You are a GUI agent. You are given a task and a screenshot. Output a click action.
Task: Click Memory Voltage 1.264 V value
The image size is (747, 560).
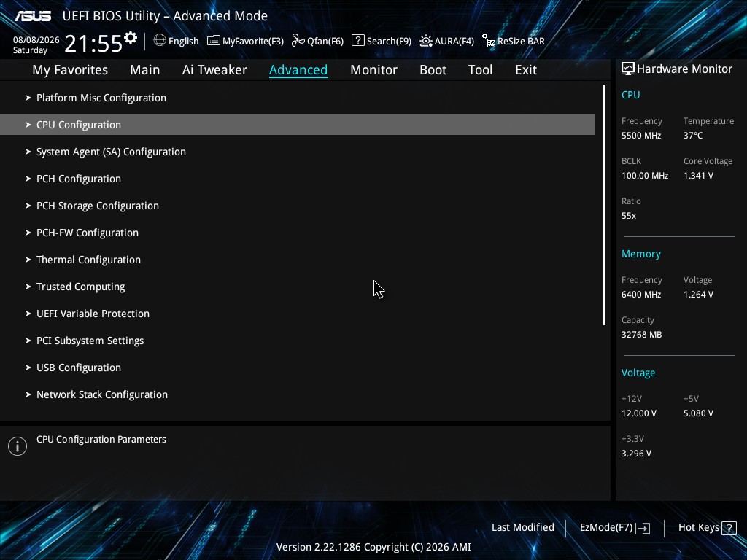[698, 295]
